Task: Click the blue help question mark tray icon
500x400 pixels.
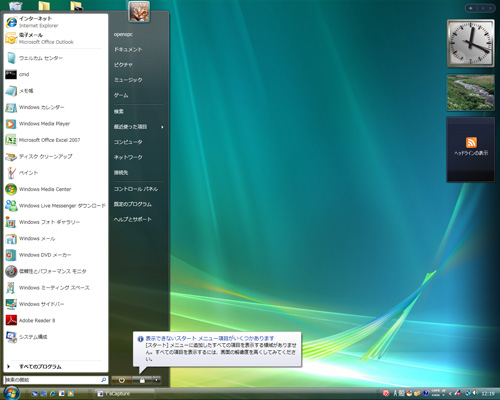Action: pyautogui.click(x=425, y=393)
